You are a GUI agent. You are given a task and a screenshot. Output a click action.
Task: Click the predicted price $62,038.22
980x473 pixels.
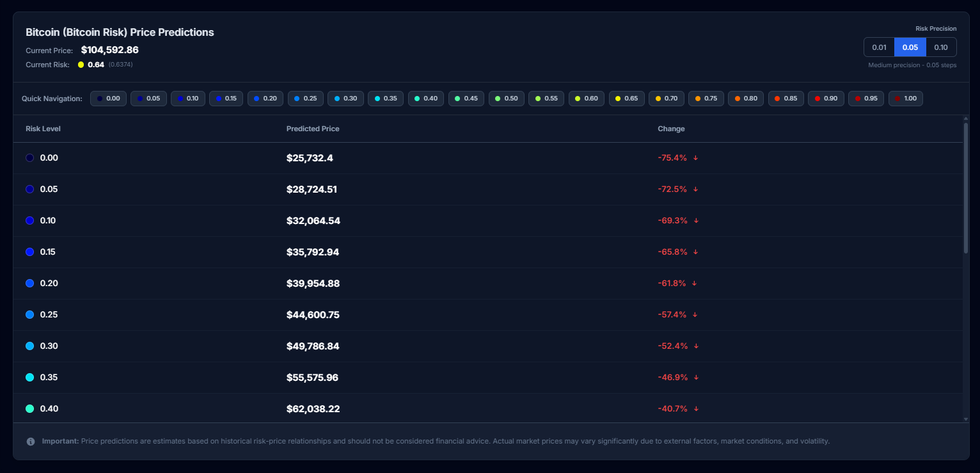click(313, 408)
